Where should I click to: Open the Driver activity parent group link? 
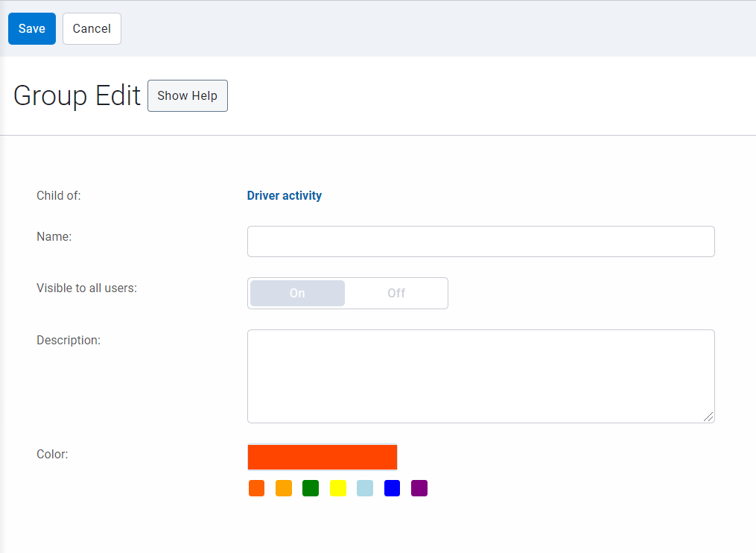[285, 196]
